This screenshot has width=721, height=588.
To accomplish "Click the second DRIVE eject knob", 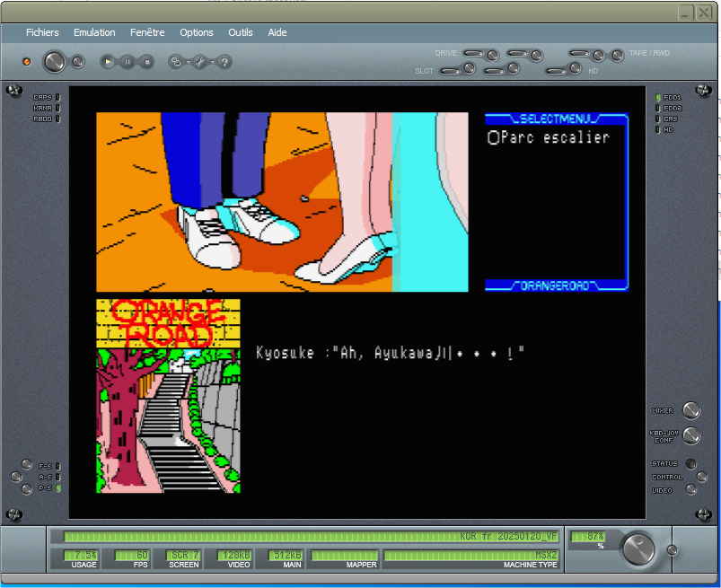I will point(537,56).
